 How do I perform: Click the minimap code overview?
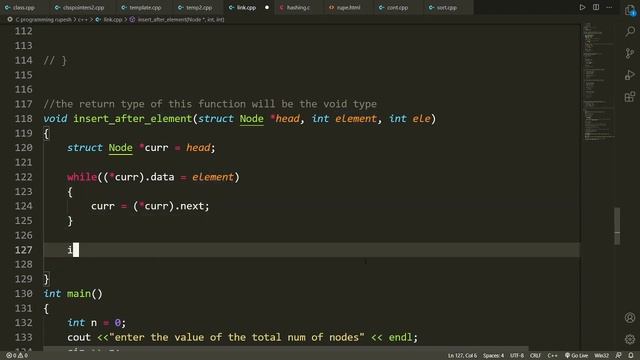(x=598, y=82)
